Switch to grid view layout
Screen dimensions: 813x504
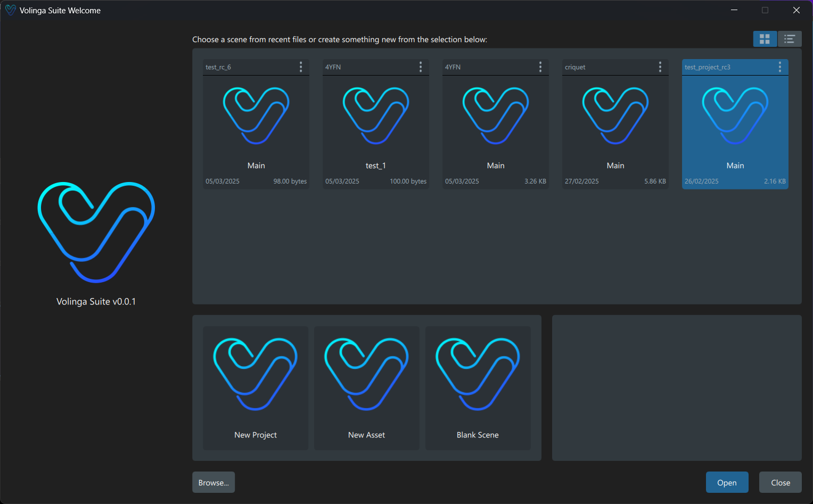pos(765,39)
